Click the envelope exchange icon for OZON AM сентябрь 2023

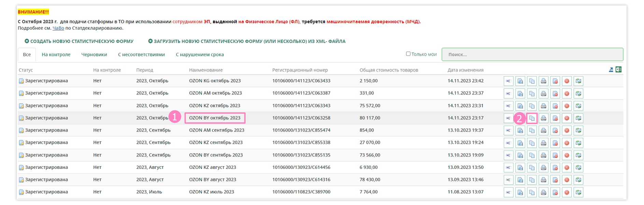578,130
